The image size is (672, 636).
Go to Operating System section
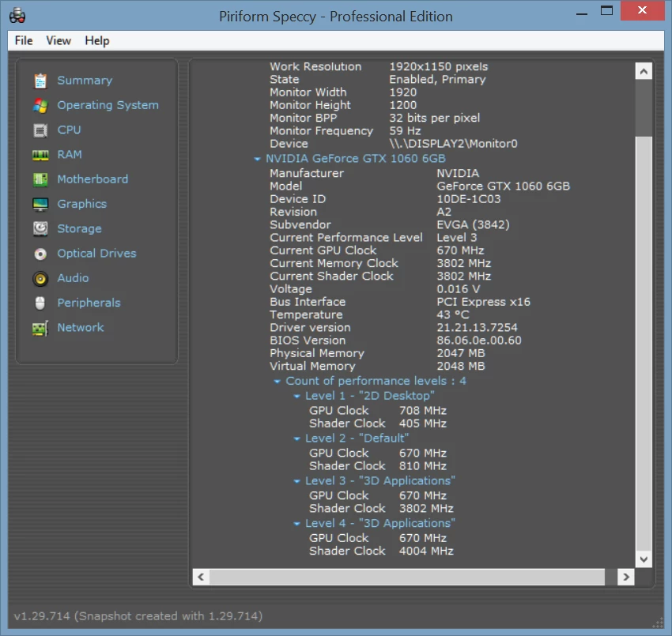click(x=108, y=105)
